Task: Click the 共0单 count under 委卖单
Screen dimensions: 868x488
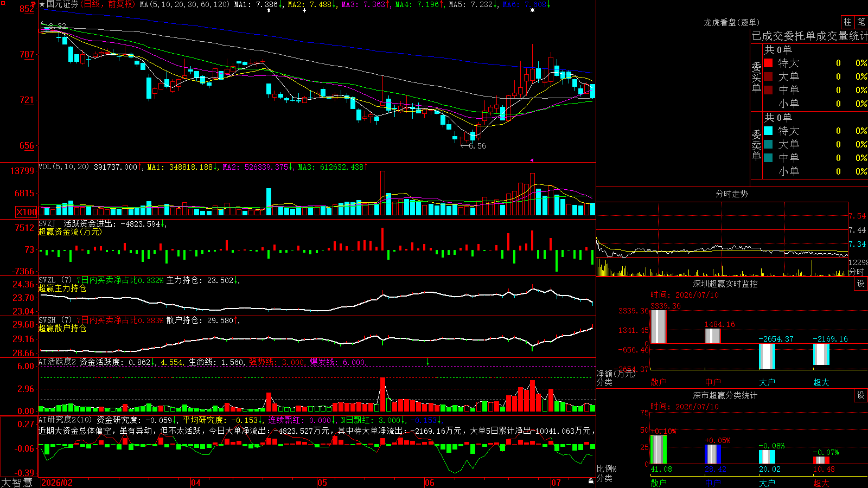Action: pyautogui.click(x=778, y=118)
